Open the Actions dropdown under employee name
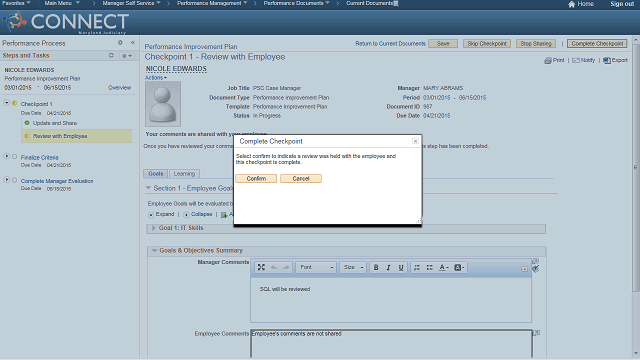The image size is (640, 360). pyautogui.click(x=156, y=78)
